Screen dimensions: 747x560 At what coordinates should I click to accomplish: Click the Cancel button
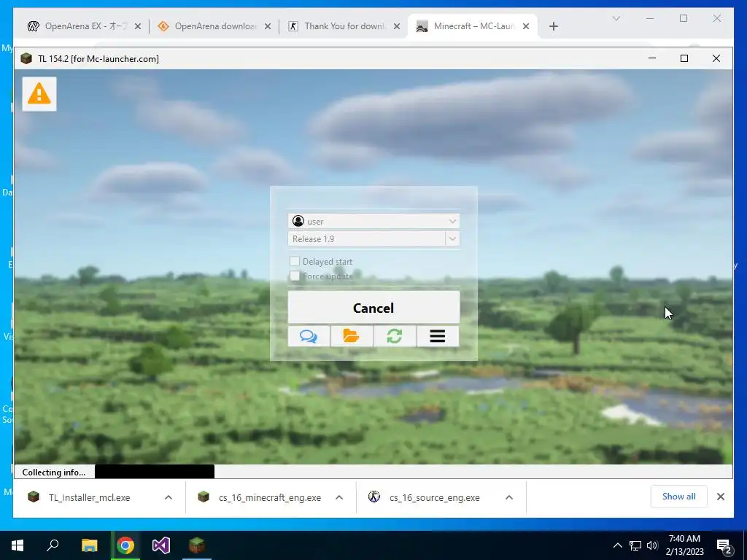click(373, 308)
